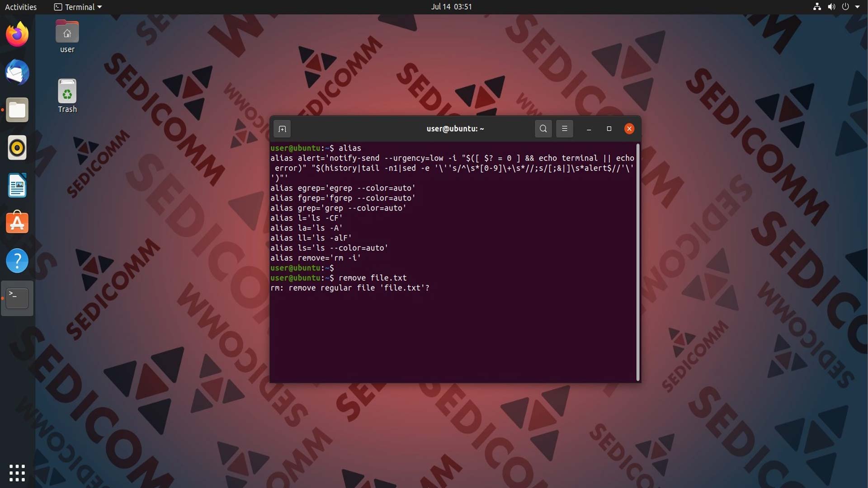
Task: Open the Activities overview
Action: 21,7
